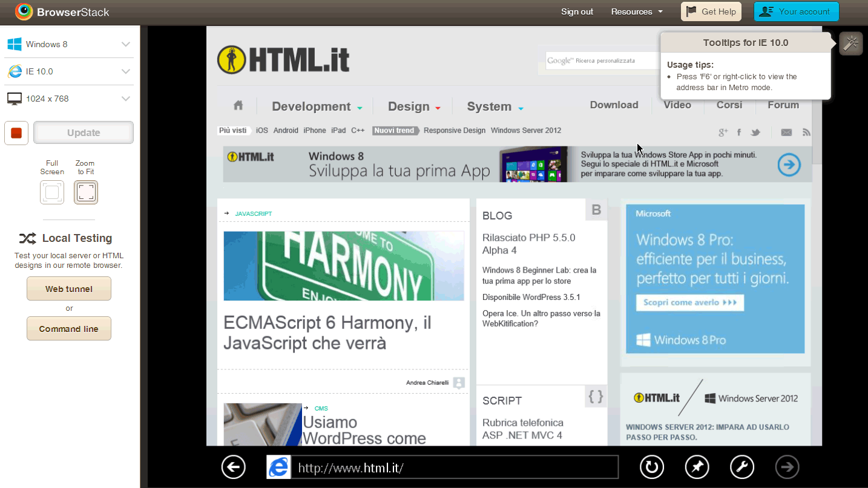The width and height of the screenshot is (868, 488).
Task: Click the home icon in site navigation
Action: pyautogui.click(x=238, y=106)
